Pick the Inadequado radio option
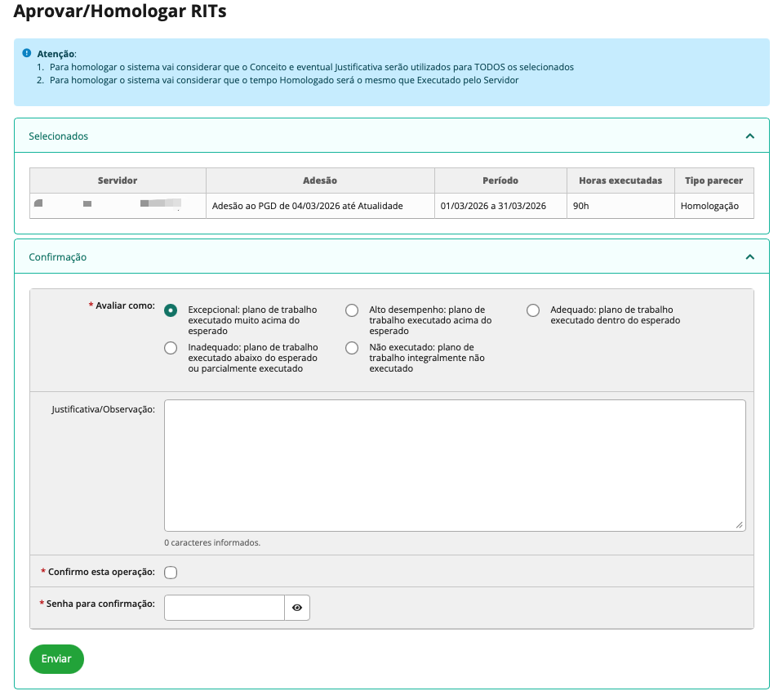 pyautogui.click(x=171, y=348)
